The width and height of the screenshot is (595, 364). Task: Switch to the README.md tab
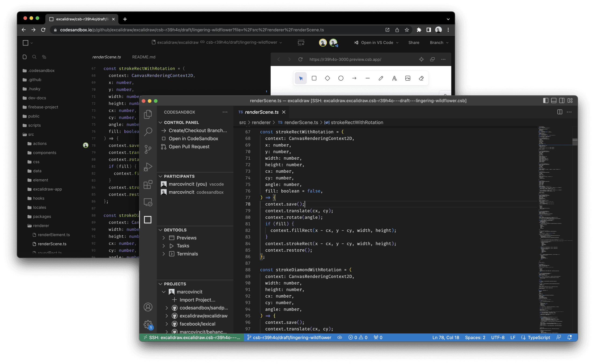click(143, 57)
